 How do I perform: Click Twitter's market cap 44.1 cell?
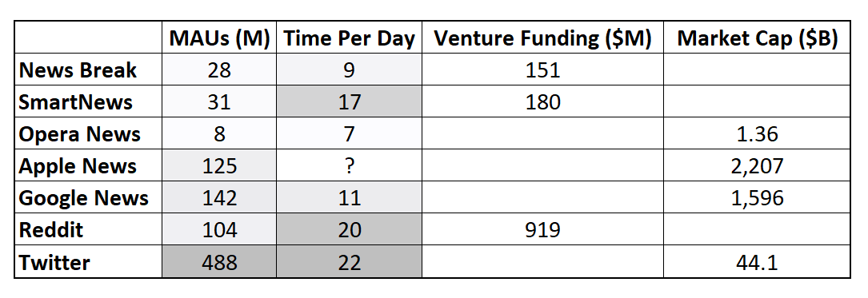click(x=757, y=261)
